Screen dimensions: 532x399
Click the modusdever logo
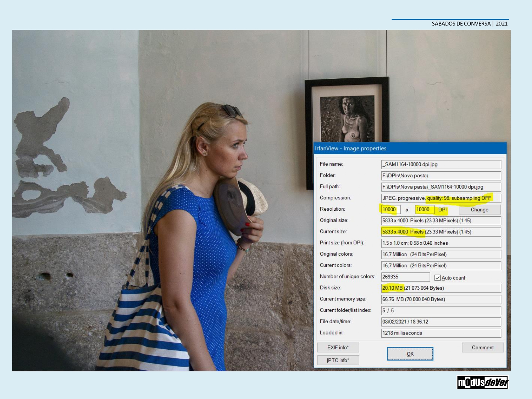click(483, 382)
